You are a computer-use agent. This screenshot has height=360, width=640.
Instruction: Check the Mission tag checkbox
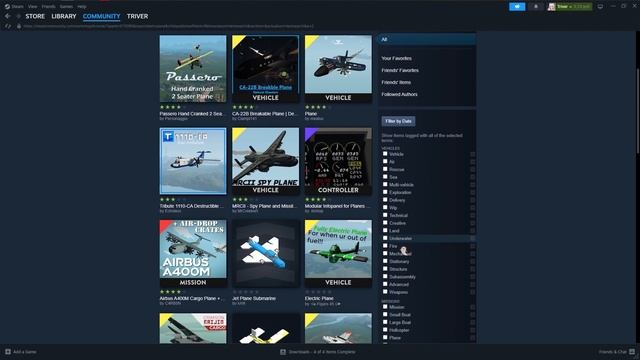(385, 307)
